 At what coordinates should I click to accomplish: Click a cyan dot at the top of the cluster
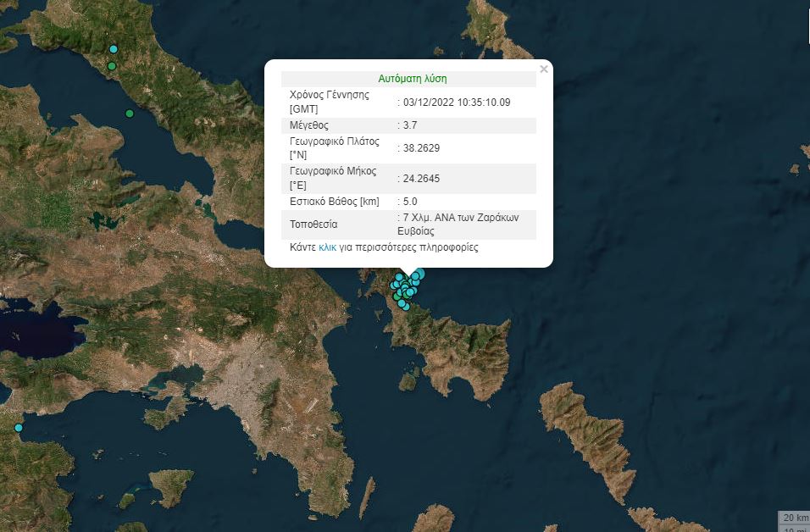[x=398, y=275]
